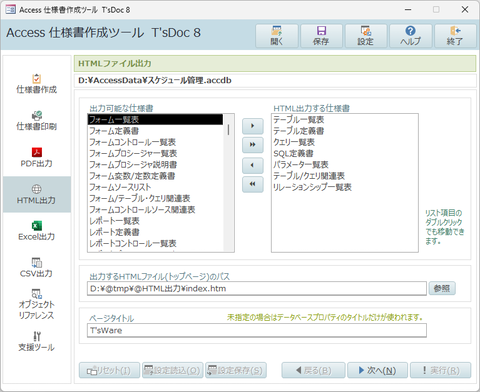This screenshot has width=480, height=392.
Task: Select レポート定義書 list item
Action: pyautogui.click(x=155, y=232)
